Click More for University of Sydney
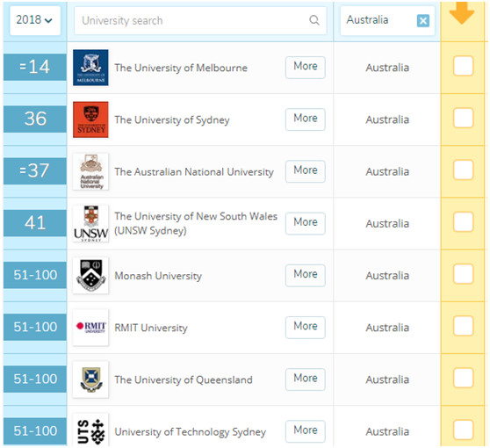The height and width of the screenshot is (448, 490). [306, 119]
